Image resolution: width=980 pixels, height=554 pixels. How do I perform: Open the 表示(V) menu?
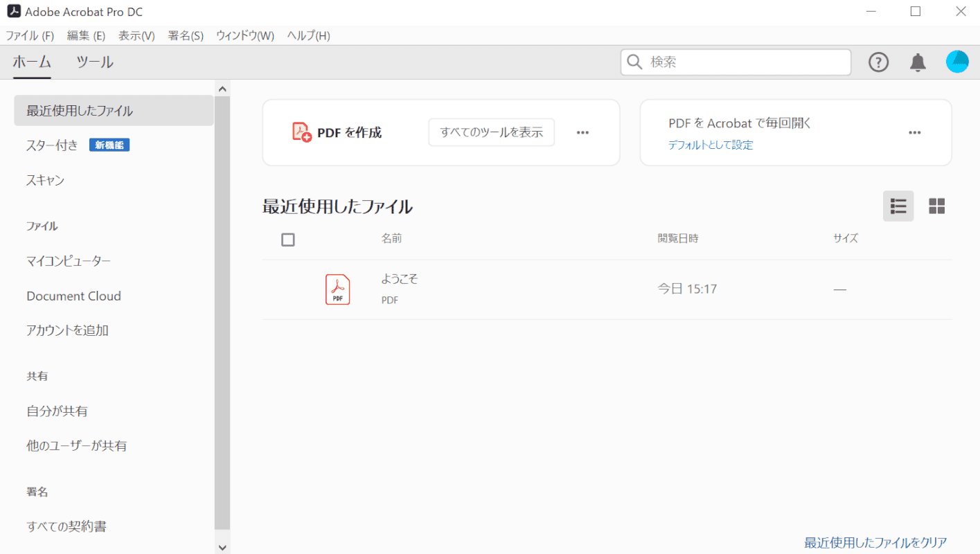(x=136, y=35)
